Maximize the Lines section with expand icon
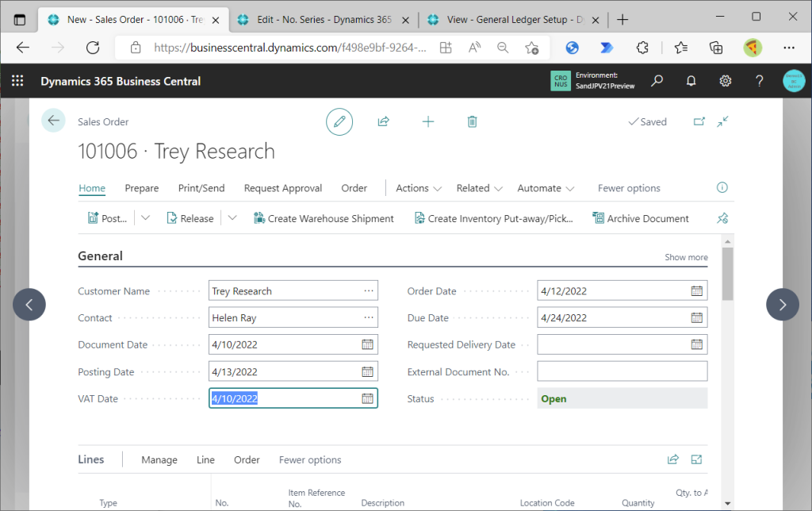 (696, 459)
